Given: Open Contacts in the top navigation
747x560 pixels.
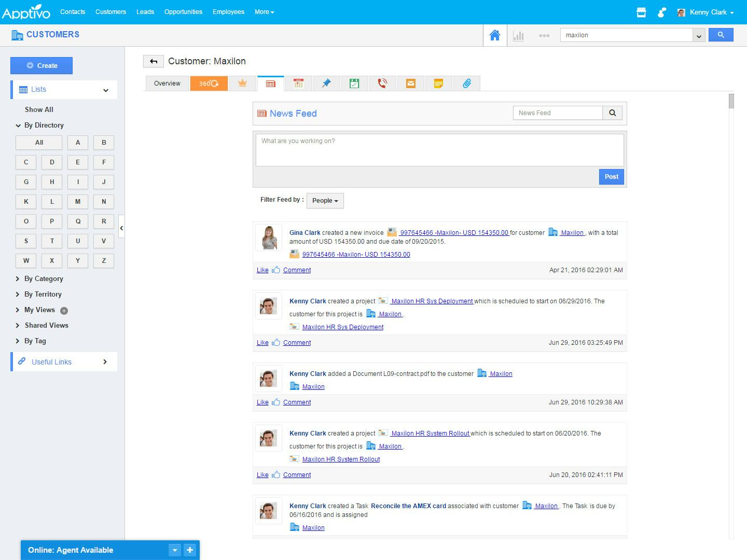Looking at the screenshot, I should [73, 12].
